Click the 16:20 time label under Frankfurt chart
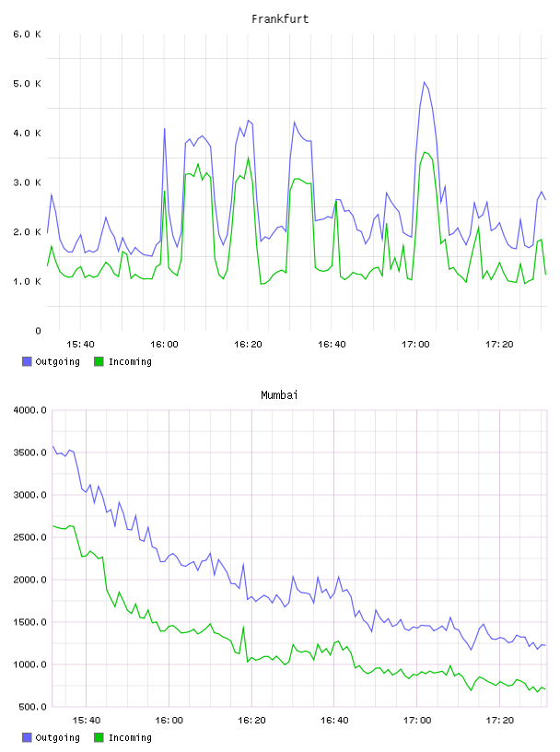560x752 pixels. (x=248, y=345)
